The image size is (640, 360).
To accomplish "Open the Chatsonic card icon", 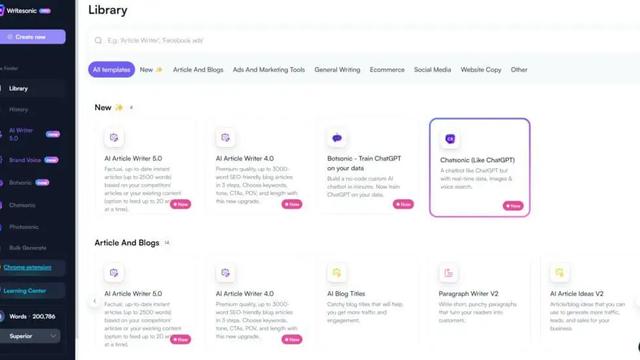I will pyautogui.click(x=450, y=139).
